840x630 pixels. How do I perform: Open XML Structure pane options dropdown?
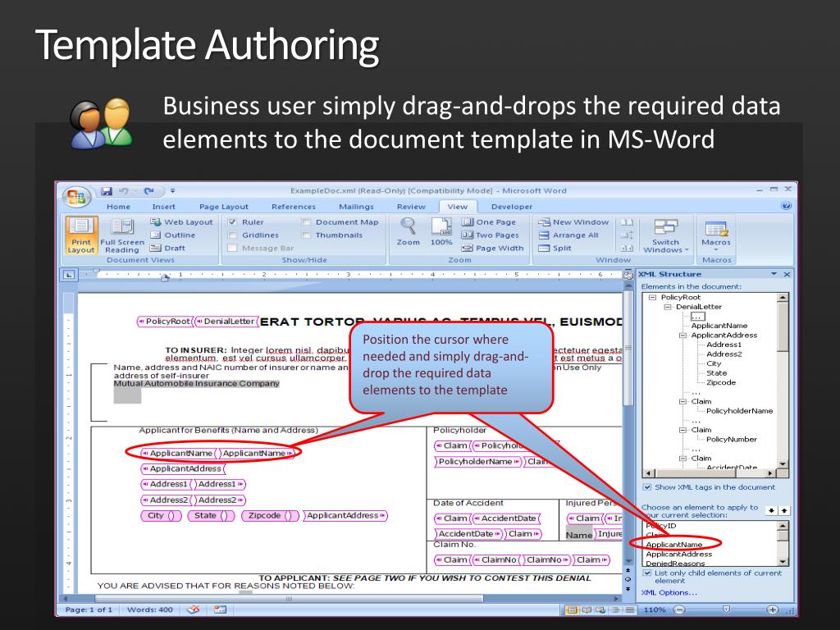coord(774,274)
